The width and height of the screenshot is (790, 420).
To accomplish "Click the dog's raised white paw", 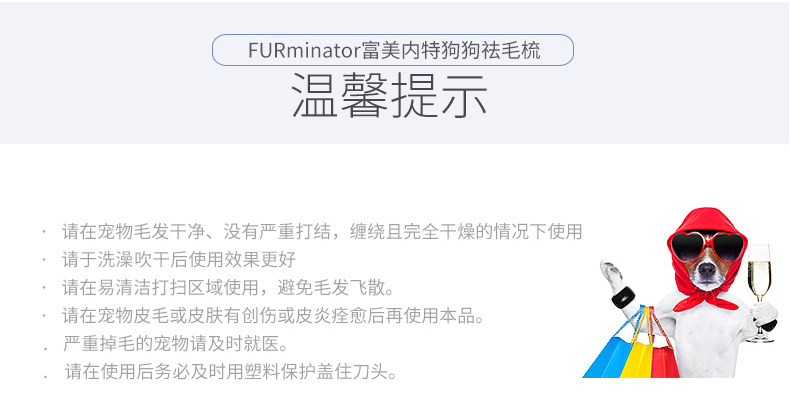I will (611, 272).
